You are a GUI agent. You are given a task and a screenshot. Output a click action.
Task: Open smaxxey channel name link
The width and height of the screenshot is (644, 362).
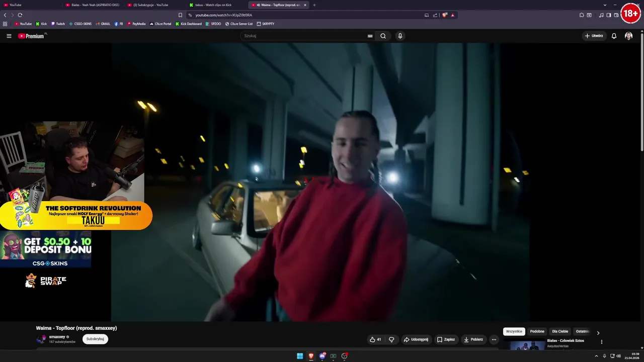pos(57,337)
